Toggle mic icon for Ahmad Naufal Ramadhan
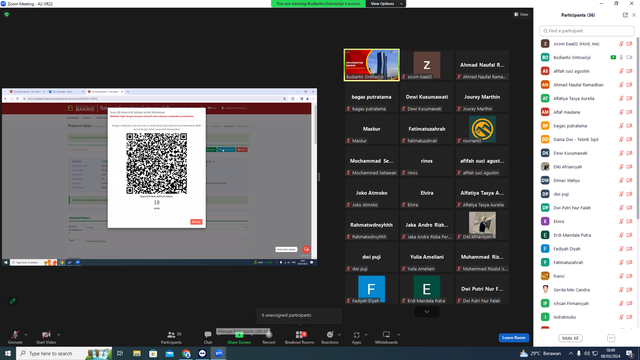Image resolution: width=640 pixels, height=360 pixels. [x=621, y=85]
